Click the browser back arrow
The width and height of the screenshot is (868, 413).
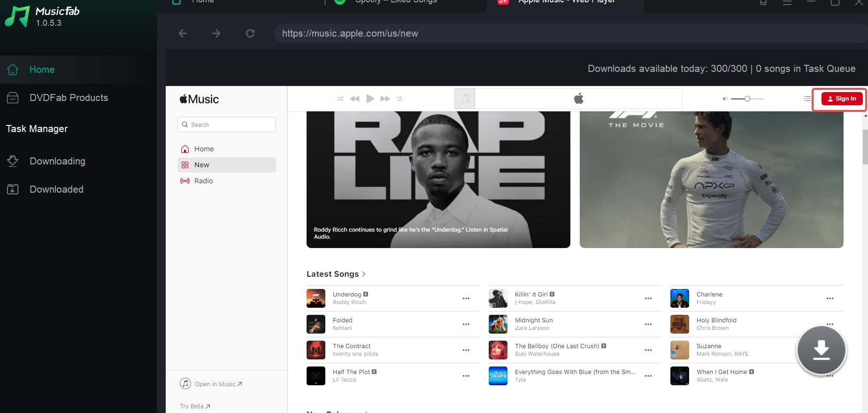tap(183, 33)
